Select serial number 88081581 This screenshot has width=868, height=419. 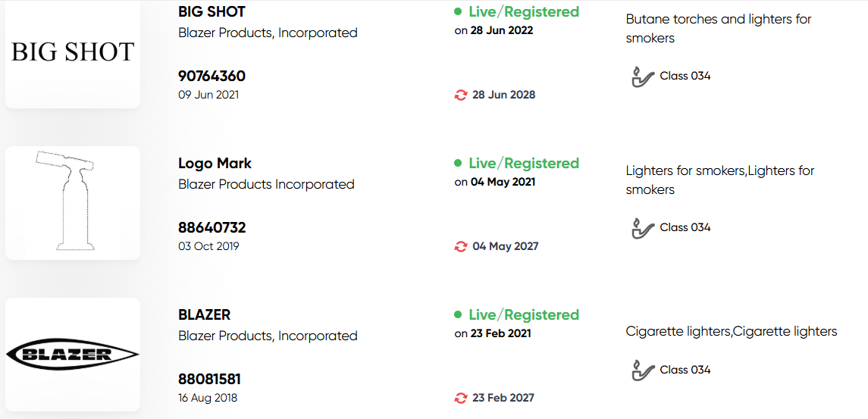(x=210, y=379)
